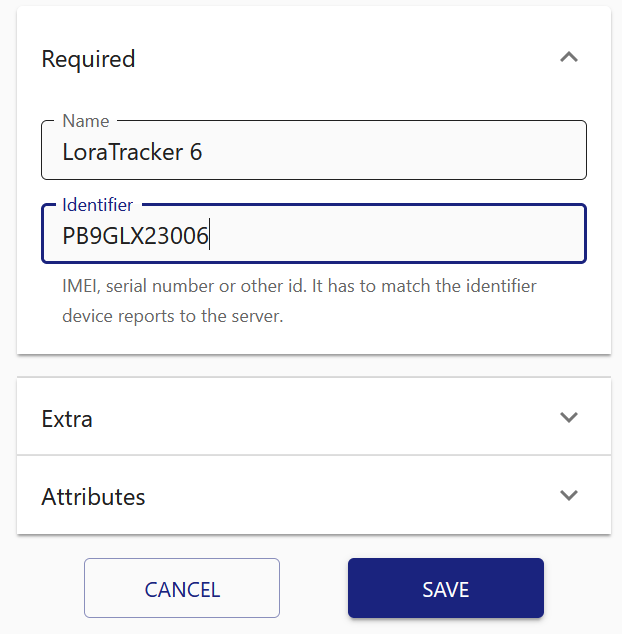Click blank area in Extra accordion row
Viewport: 622px width, 634px height.
[320, 417]
